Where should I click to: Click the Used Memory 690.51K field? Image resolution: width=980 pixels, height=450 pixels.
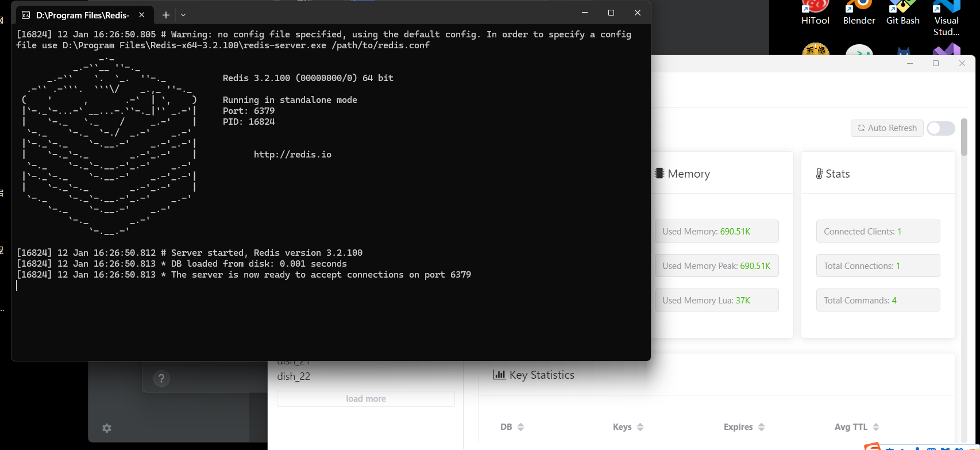point(716,231)
